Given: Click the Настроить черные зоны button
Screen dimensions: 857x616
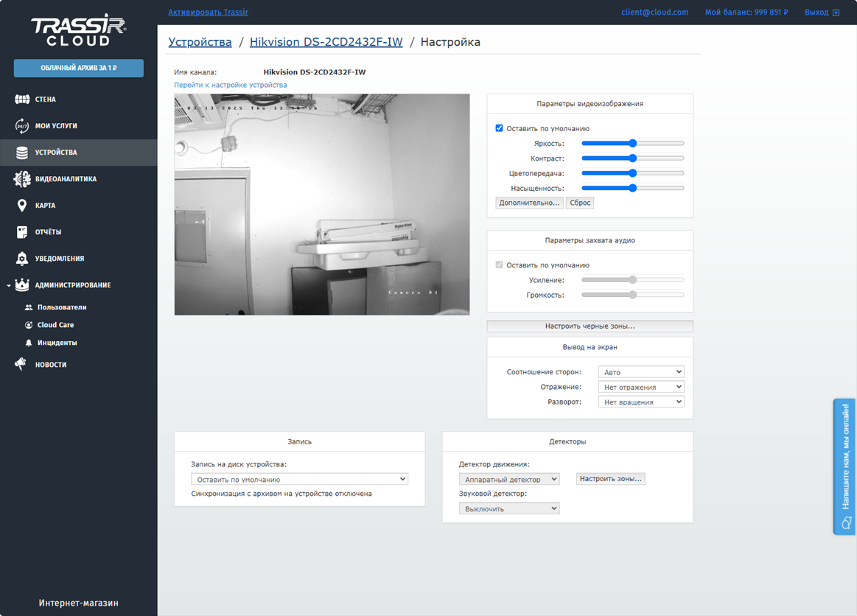Looking at the screenshot, I should [x=590, y=326].
